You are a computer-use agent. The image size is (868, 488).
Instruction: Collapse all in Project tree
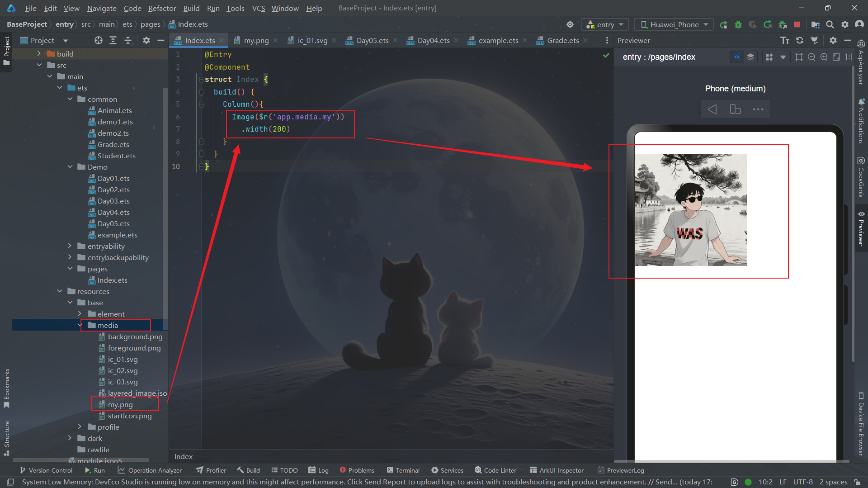[128, 40]
